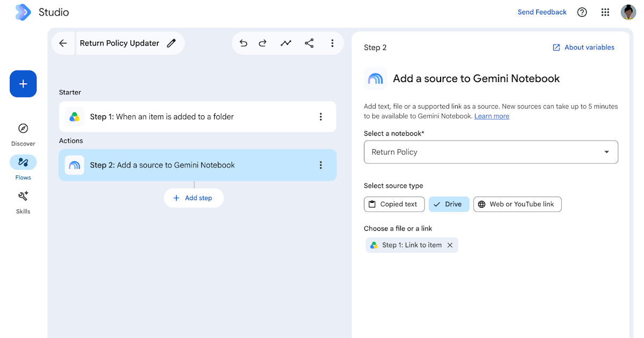This screenshot has height=338, width=644.
Task: Open Step 1: When an item is added
Action: coord(197,117)
